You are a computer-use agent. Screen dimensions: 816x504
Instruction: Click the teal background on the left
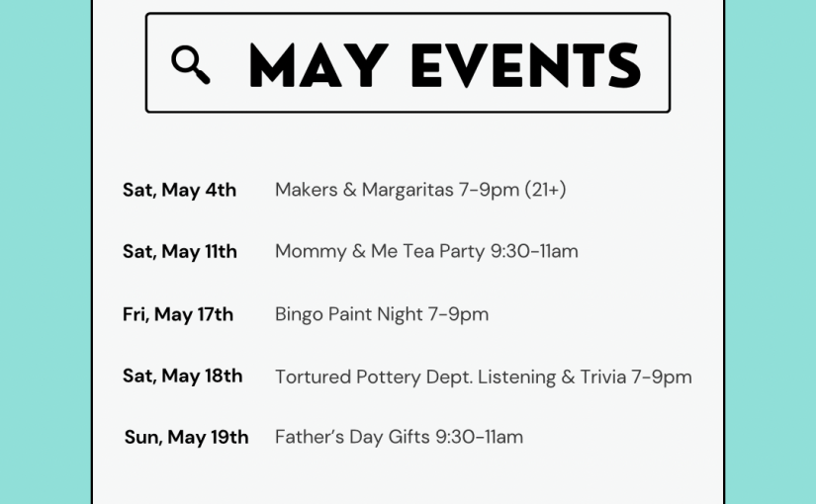pyautogui.click(x=45, y=252)
